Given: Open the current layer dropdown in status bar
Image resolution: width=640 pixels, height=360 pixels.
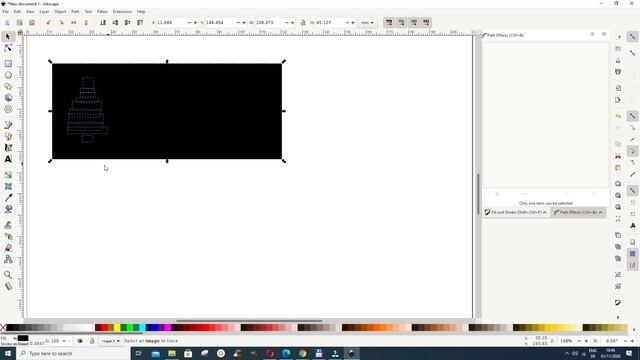Looking at the screenshot, I should (110, 341).
